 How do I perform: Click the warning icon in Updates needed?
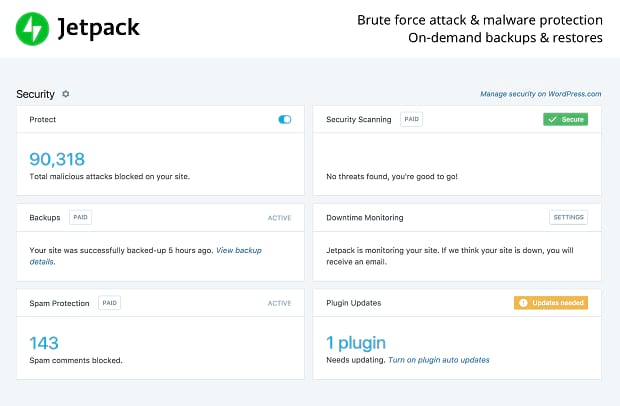[523, 303]
